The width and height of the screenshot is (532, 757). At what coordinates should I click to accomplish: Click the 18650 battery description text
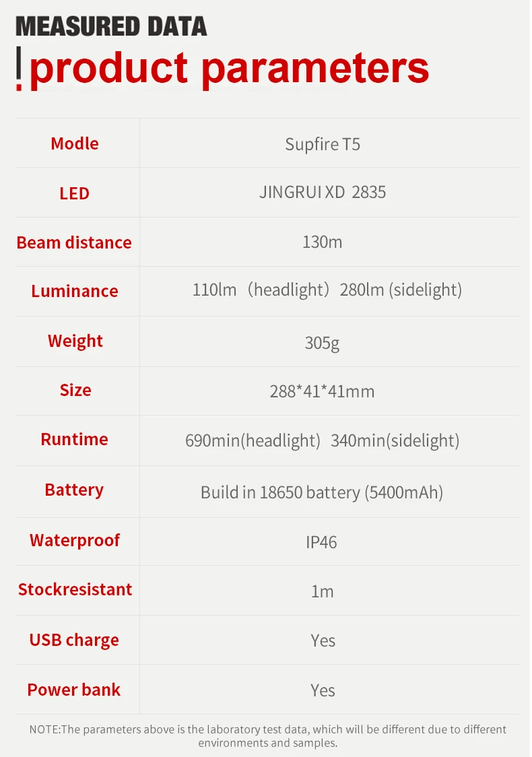[323, 492]
